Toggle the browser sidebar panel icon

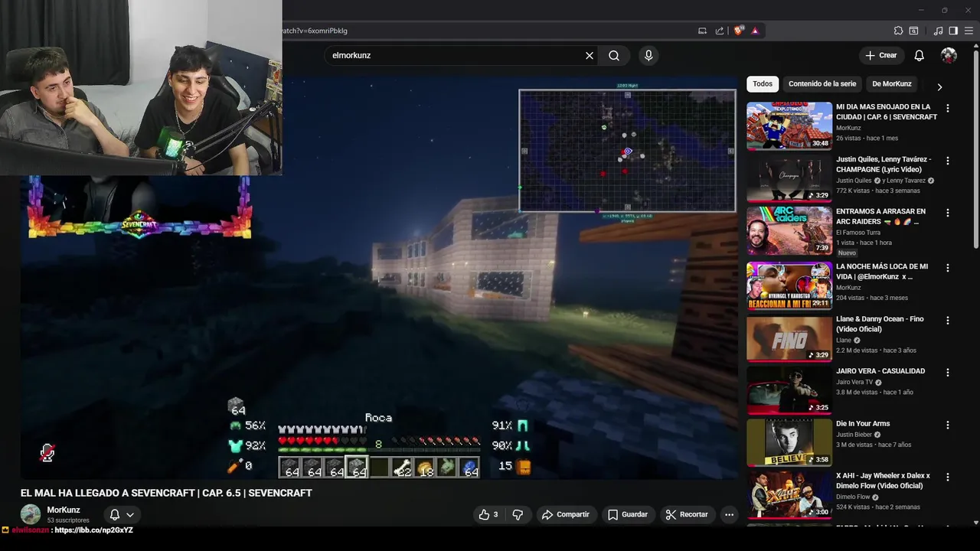953,31
